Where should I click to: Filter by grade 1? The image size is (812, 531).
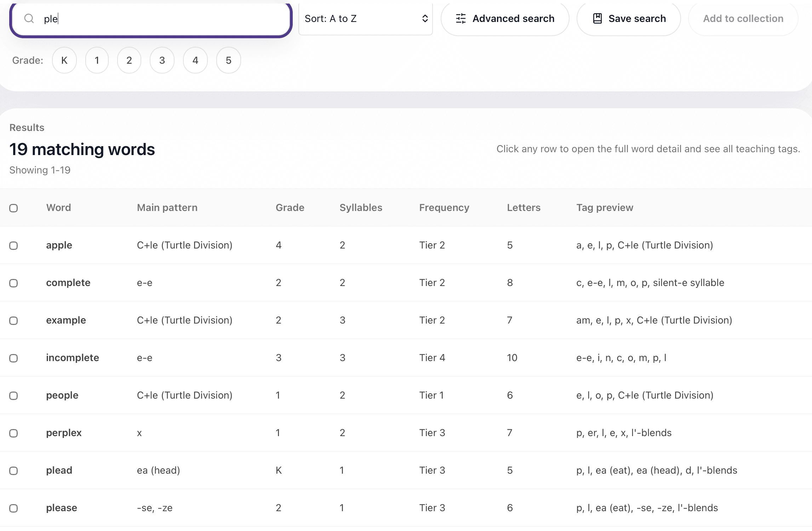(97, 60)
